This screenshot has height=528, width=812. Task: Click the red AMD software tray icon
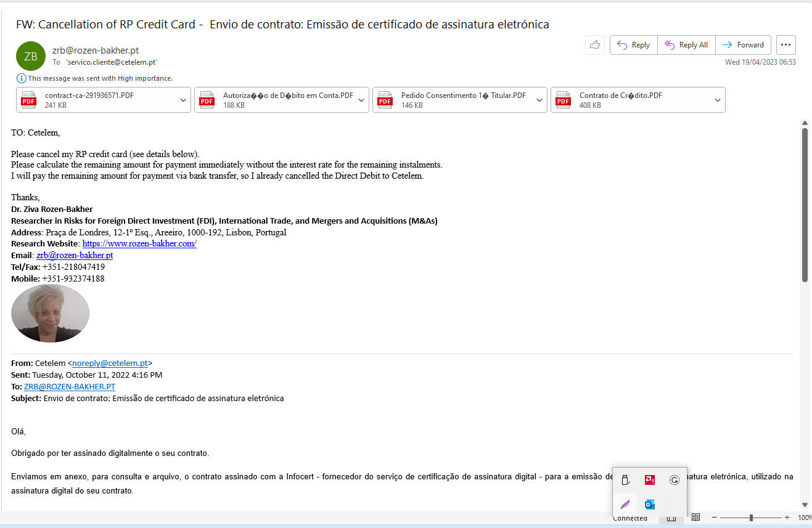(x=649, y=480)
